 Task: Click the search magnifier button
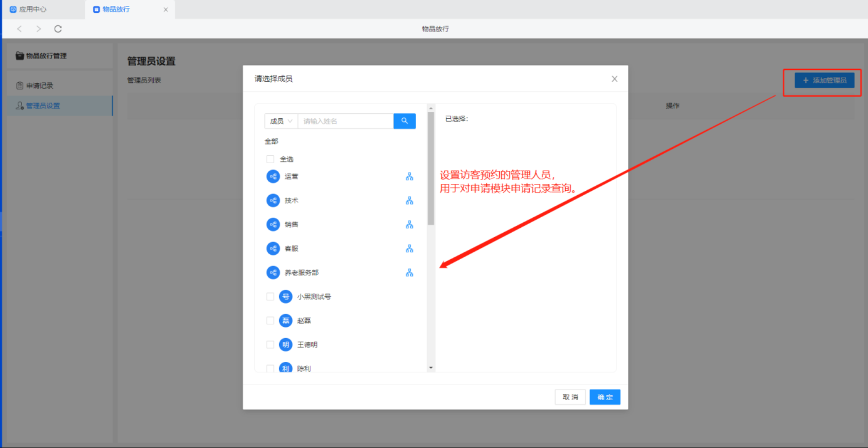coord(404,121)
